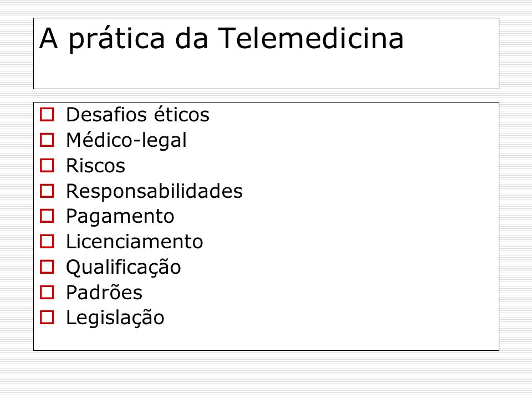Click the red square bullet beside Desafios éticos
Image resolution: width=532 pixels, height=399 pixels.
click(47, 115)
